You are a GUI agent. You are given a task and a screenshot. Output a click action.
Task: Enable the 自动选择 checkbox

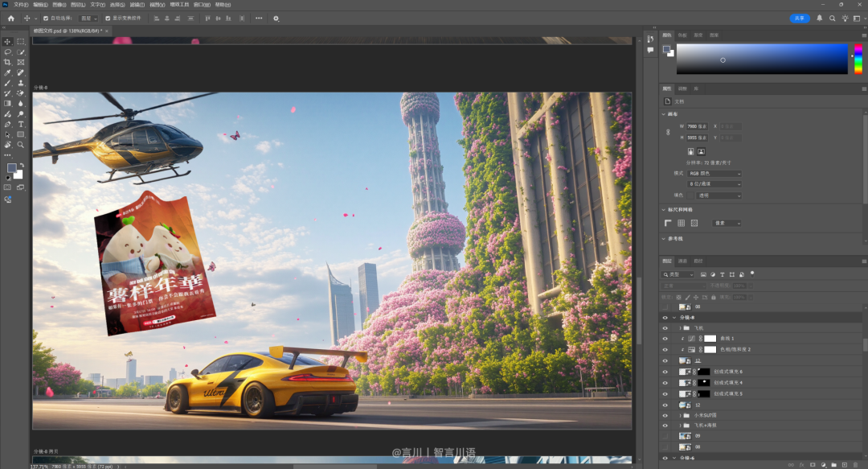[46, 18]
